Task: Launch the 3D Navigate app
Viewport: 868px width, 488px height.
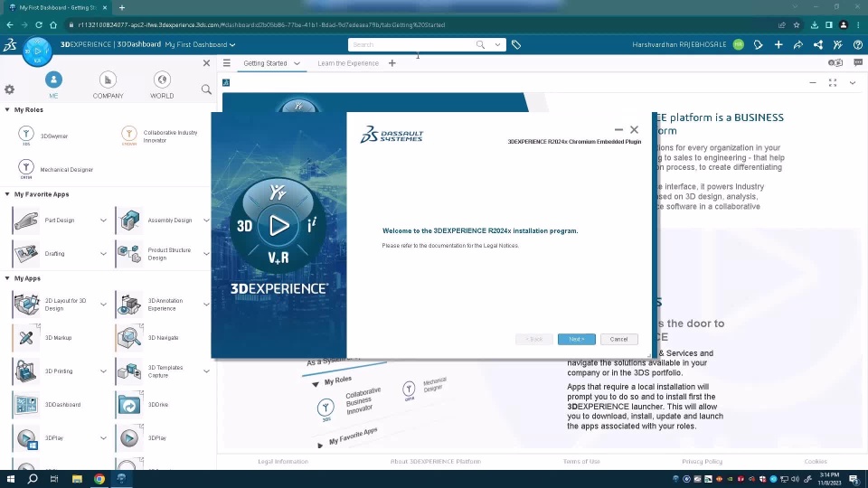Action: (x=147, y=337)
